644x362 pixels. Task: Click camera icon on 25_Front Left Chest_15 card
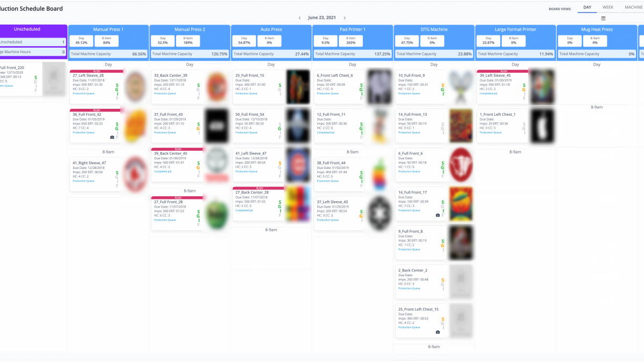point(437,332)
